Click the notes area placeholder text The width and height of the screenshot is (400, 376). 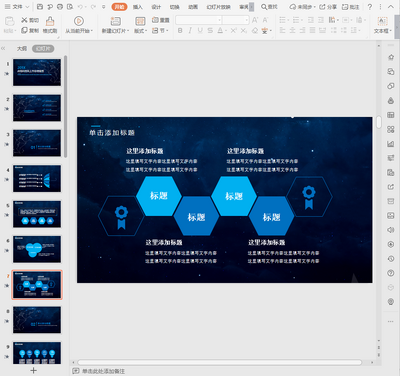103,371
